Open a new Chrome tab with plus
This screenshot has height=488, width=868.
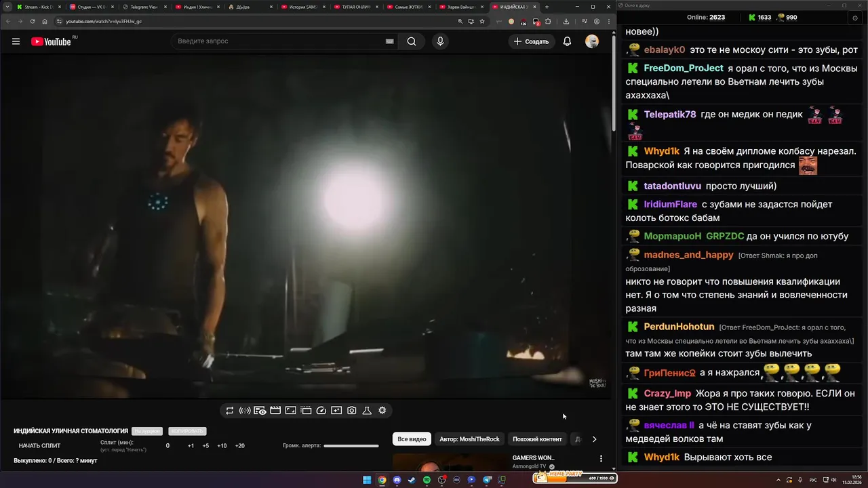[x=547, y=7]
